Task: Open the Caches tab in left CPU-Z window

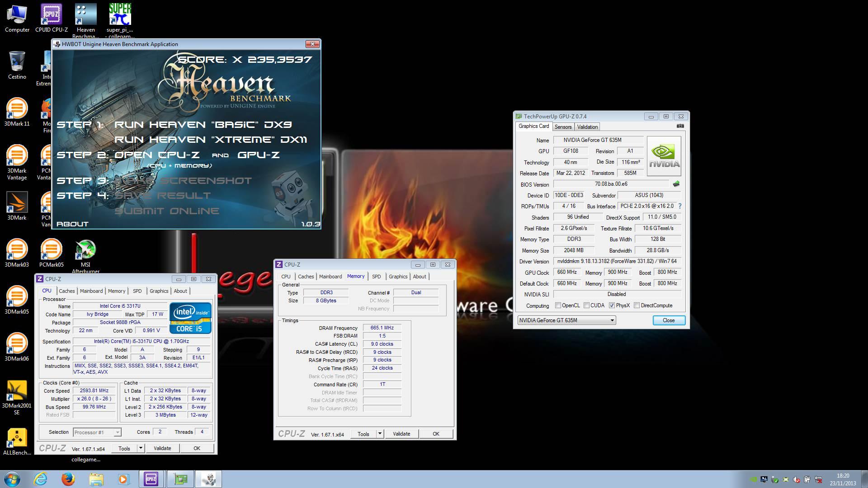Action: pyautogui.click(x=67, y=291)
